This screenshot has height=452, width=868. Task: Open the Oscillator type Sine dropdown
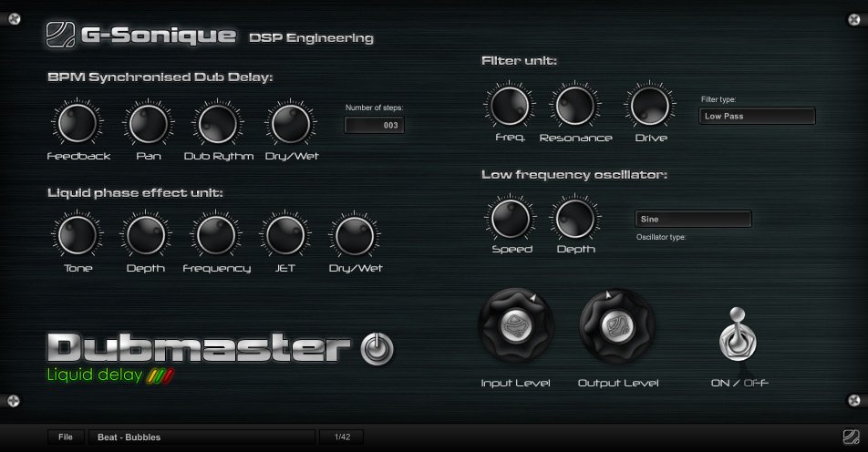click(x=692, y=219)
